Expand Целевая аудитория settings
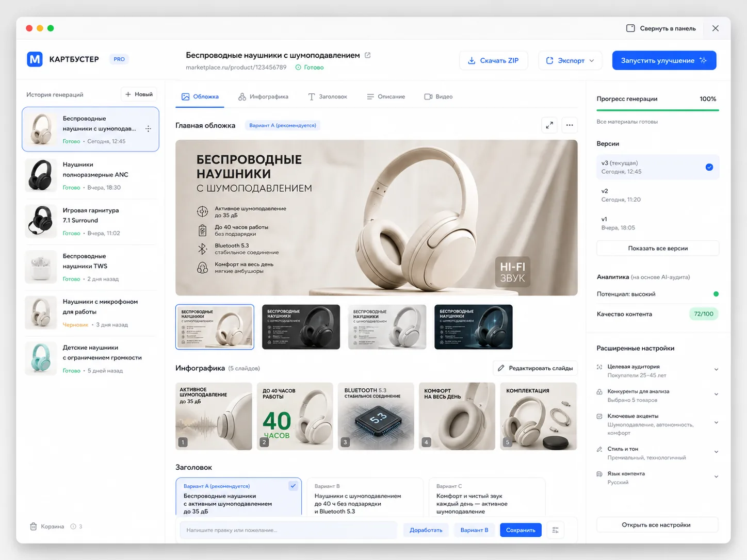 pos(716,369)
